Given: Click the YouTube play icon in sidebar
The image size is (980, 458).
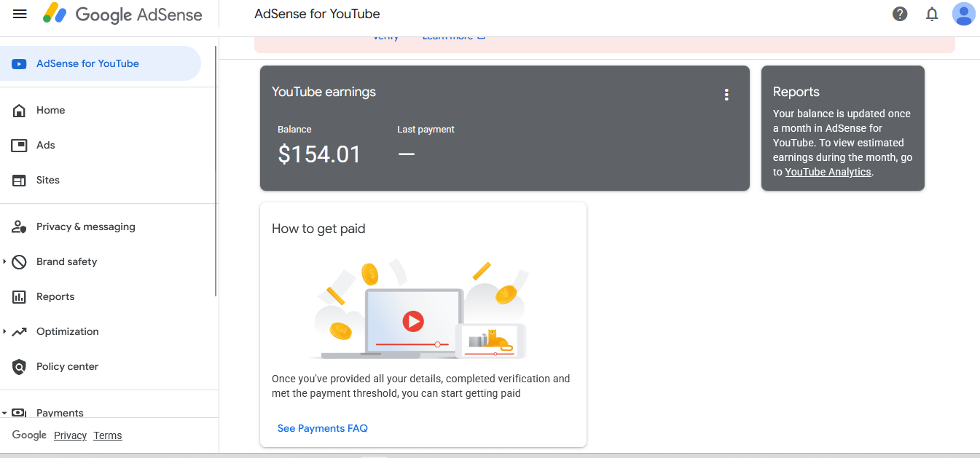Looking at the screenshot, I should pos(19,64).
